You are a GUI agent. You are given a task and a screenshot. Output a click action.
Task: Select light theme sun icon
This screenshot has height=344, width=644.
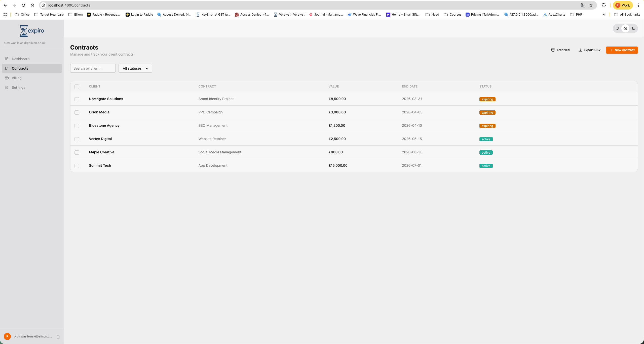(625, 28)
